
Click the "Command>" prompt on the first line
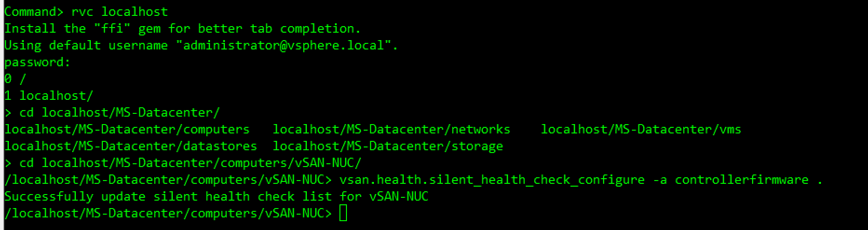pyautogui.click(x=34, y=12)
